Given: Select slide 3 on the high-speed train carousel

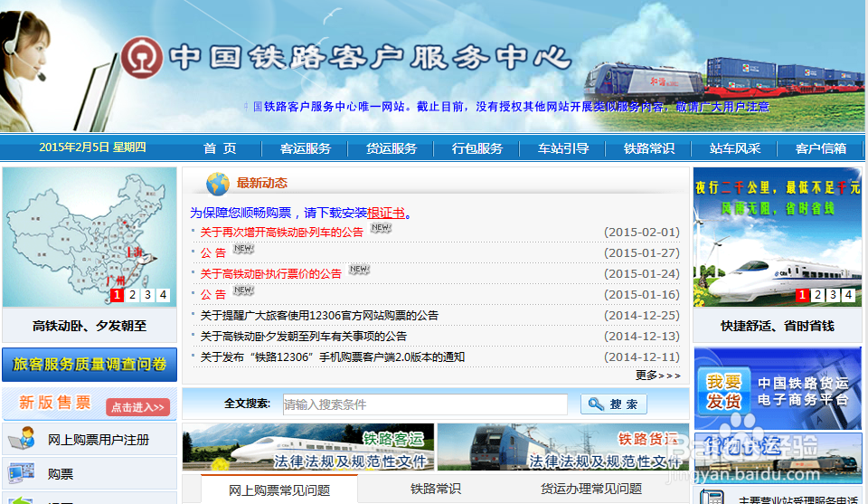Looking at the screenshot, I should point(833,295).
